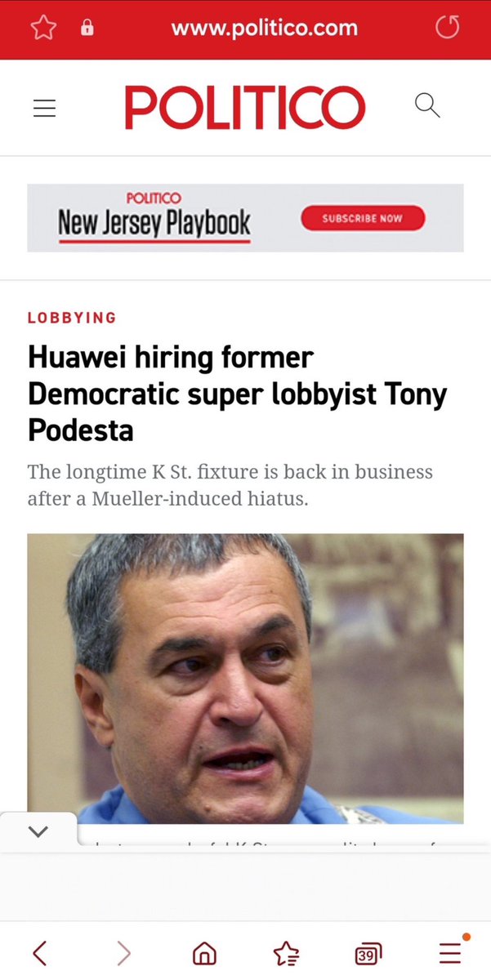This screenshot has width=491, height=980.
Task: Tap the www.politico.com address field
Action: click(264, 29)
